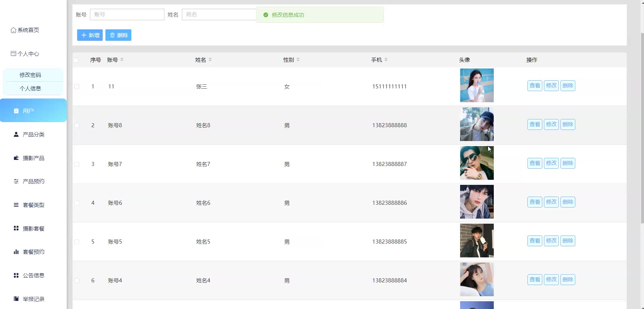
Task: Check the checkbox for row 账号6
Action: (x=77, y=203)
